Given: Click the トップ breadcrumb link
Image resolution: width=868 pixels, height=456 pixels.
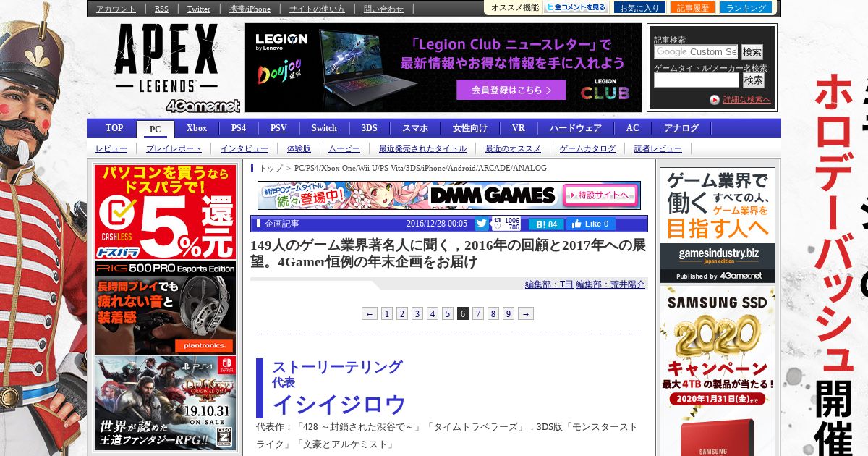Looking at the screenshot, I should click(271, 168).
